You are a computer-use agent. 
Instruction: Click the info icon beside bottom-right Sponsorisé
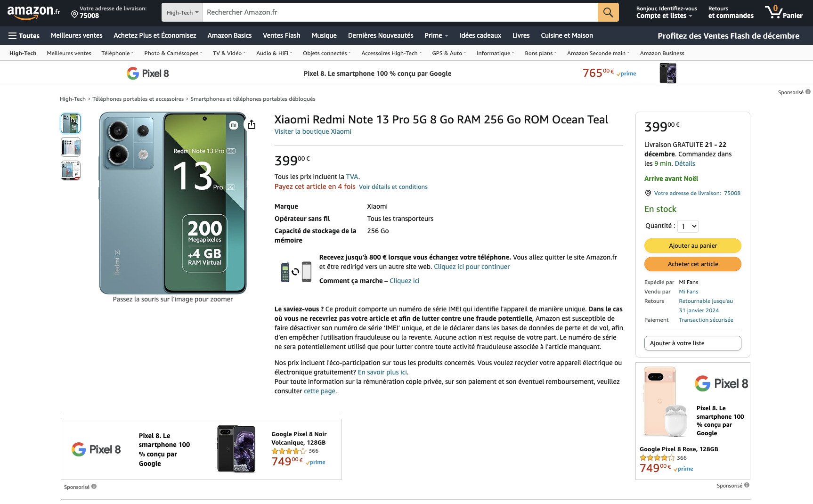pyautogui.click(x=747, y=485)
